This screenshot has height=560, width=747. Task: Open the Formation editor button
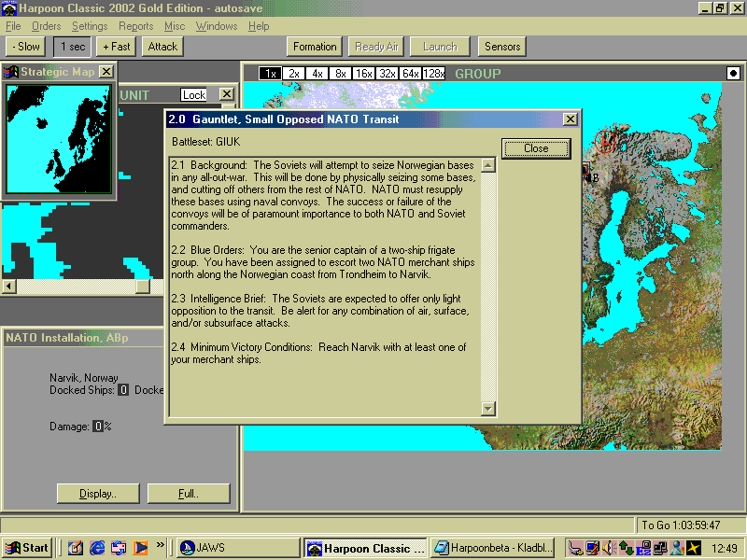315,47
